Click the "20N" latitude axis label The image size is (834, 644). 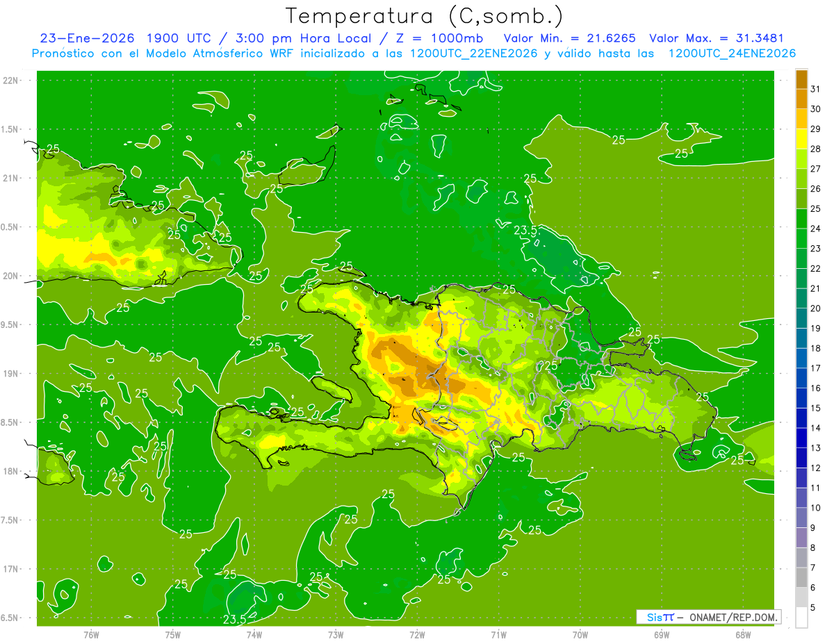click(11, 276)
